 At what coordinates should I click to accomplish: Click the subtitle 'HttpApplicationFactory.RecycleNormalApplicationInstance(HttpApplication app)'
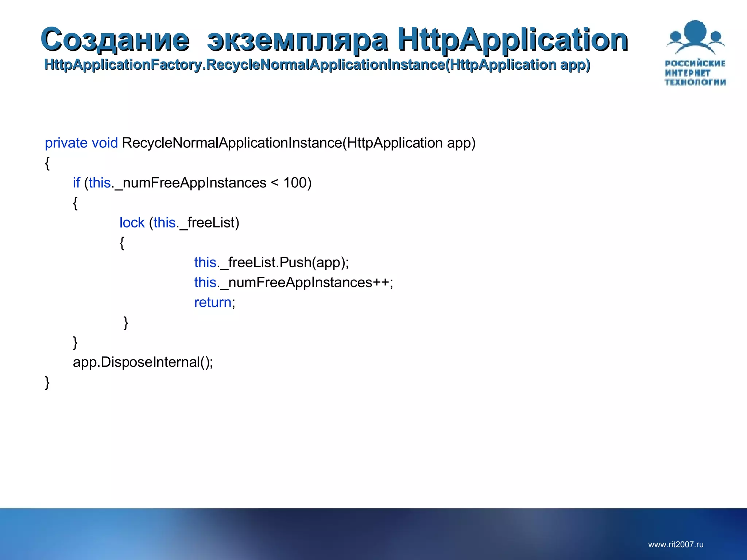pos(317,65)
